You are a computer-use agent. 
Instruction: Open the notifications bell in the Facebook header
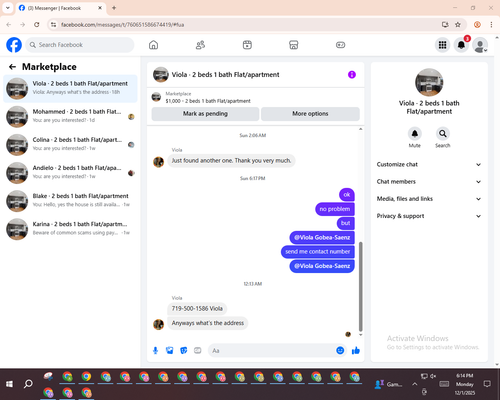[461, 45]
